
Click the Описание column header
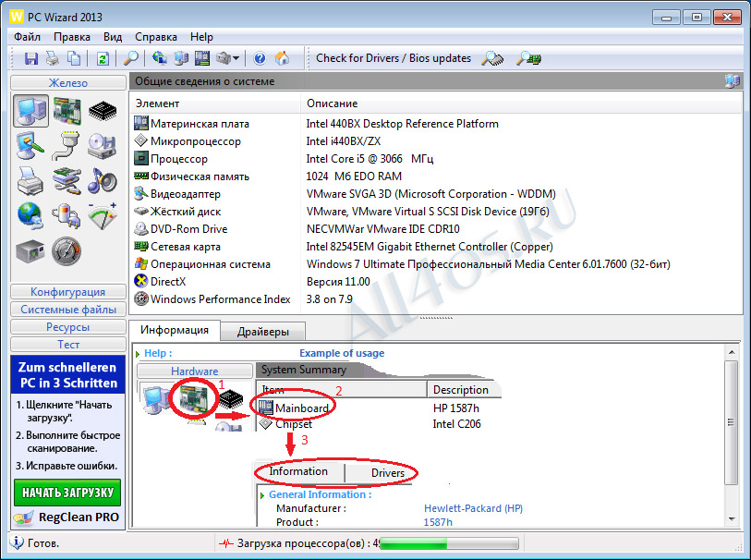(521, 103)
